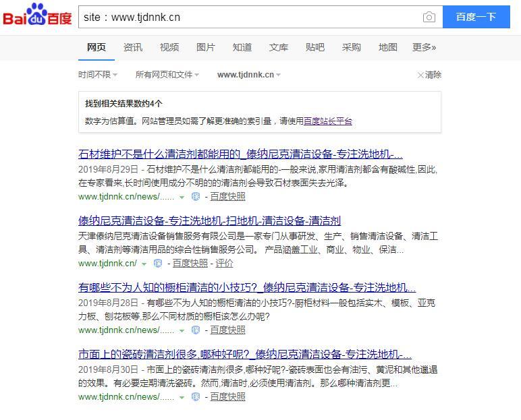Open result 傣纳尼克清洁设备-专注洗地机-扫地机
Viewport: 521px width, 420px height.
coord(210,221)
